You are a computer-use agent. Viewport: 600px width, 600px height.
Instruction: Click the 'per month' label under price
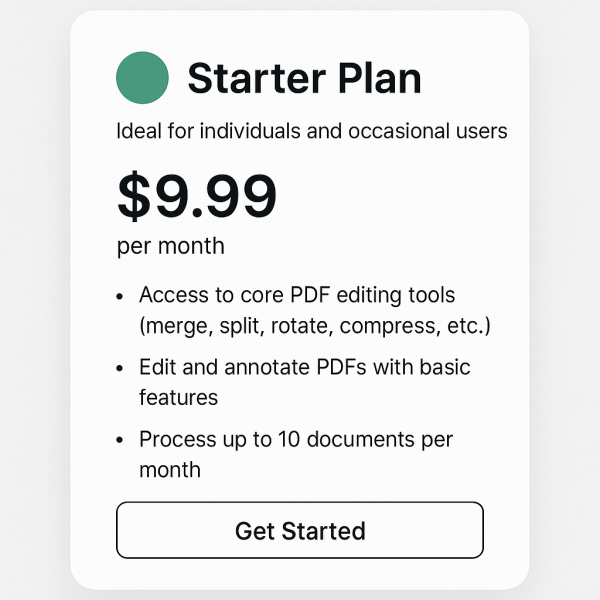coord(170,246)
